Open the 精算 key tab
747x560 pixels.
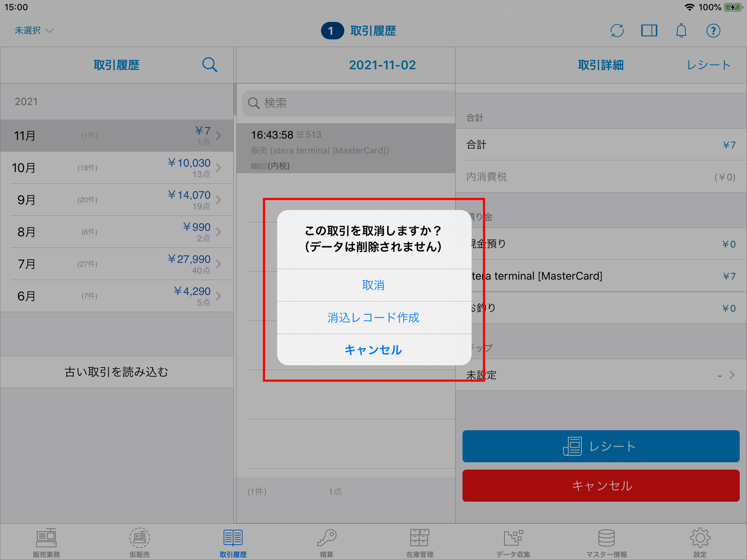click(x=326, y=543)
